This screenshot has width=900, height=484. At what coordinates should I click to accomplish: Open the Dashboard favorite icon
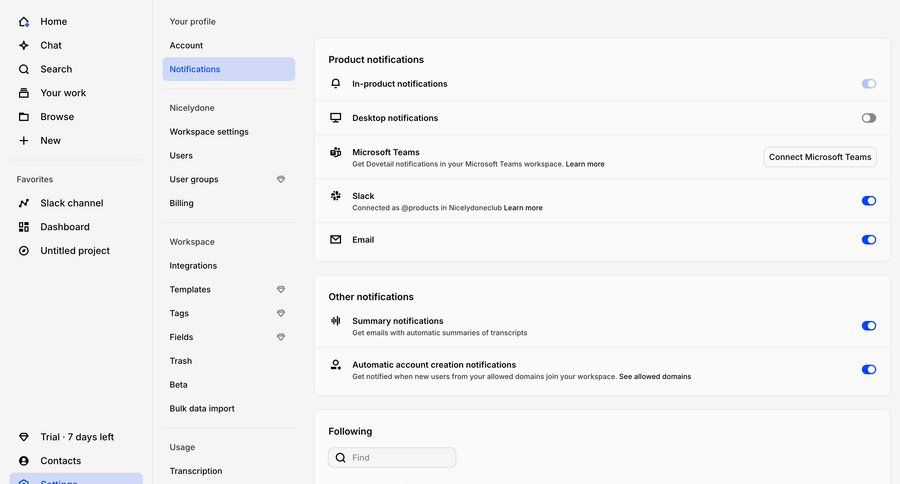[24, 227]
